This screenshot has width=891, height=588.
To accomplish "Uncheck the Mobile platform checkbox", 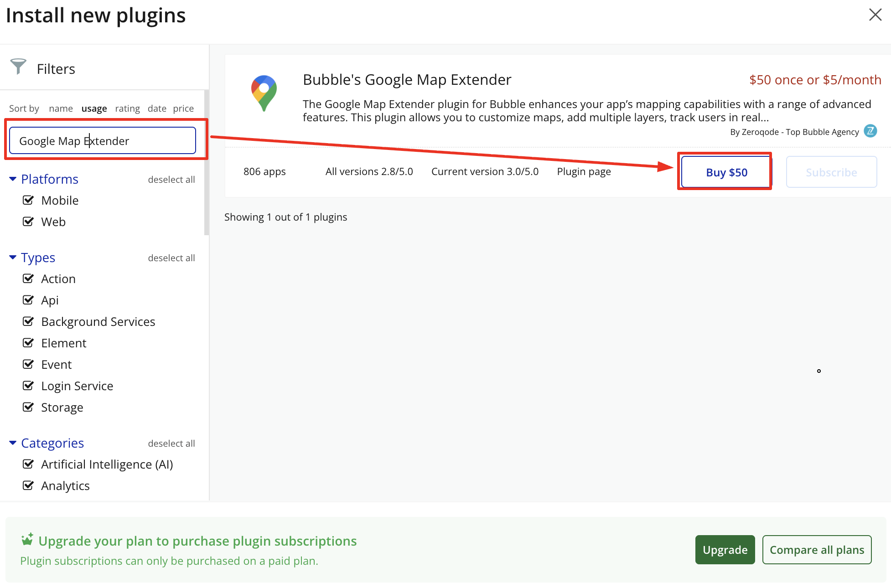I will click(28, 200).
